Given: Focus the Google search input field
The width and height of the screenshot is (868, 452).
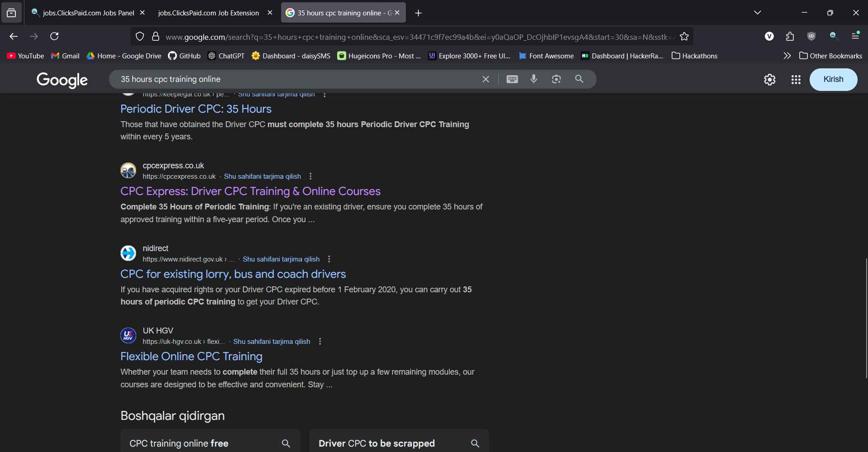Looking at the screenshot, I should [x=296, y=79].
